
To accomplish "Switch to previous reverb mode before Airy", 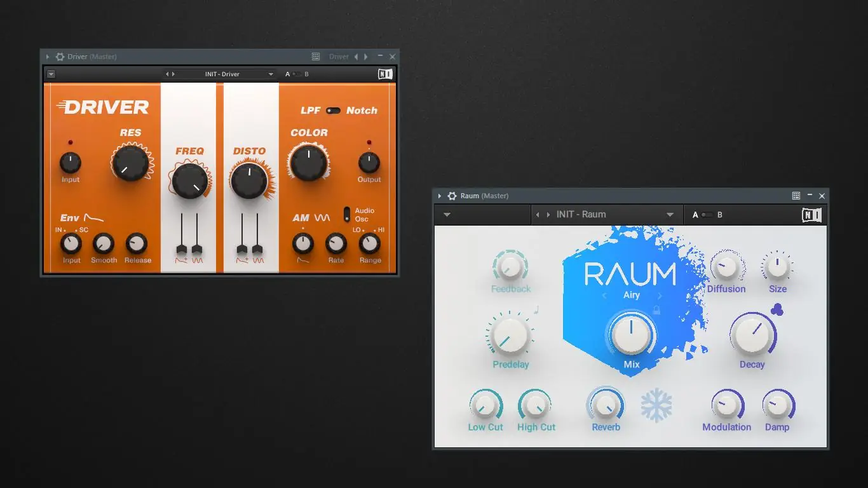I will click(604, 295).
